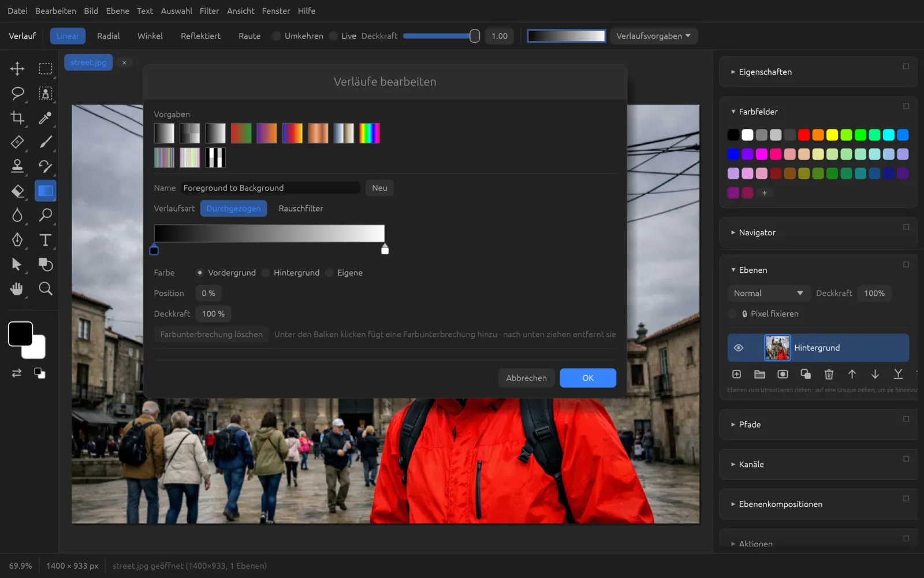The height and width of the screenshot is (578, 924).
Task: Open the Normal blend mode dropdown
Action: coord(768,294)
